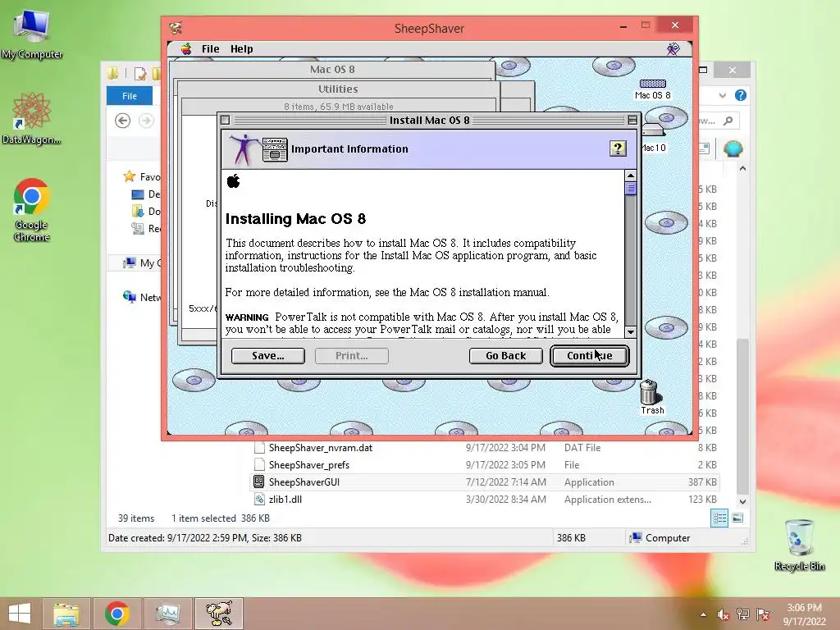Click Explorer quick access properties icon

pyautogui.click(x=140, y=73)
